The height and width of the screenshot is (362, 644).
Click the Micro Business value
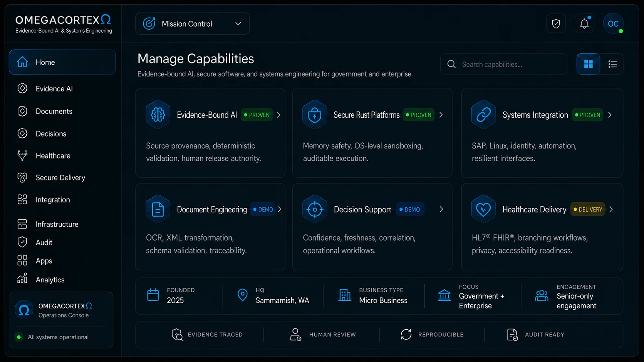point(383,300)
